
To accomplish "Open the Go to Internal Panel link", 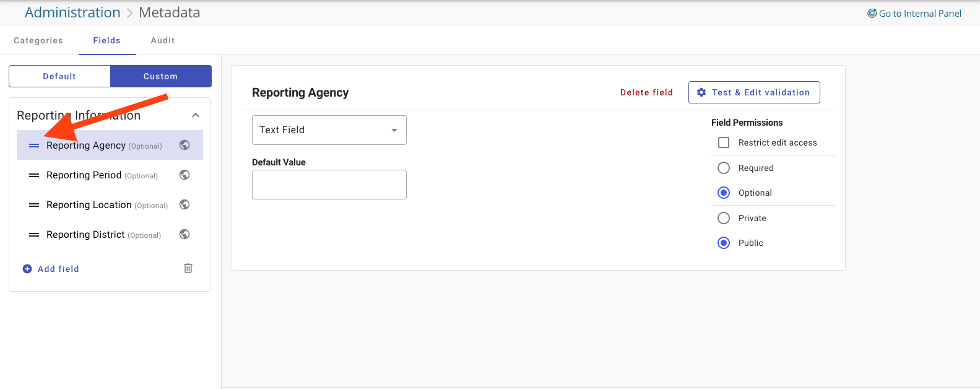I will click(x=914, y=13).
